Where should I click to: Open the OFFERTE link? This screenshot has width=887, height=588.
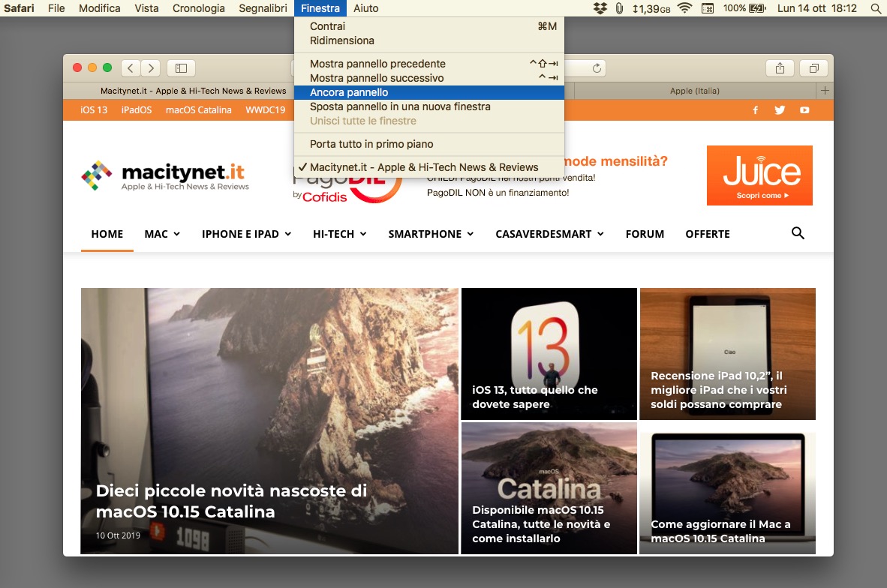(x=708, y=234)
